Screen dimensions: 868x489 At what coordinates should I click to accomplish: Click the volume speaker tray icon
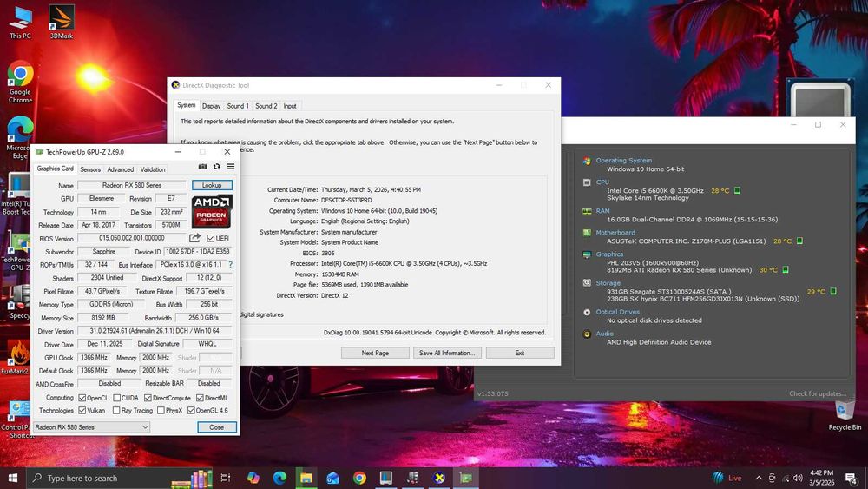point(798,478)
